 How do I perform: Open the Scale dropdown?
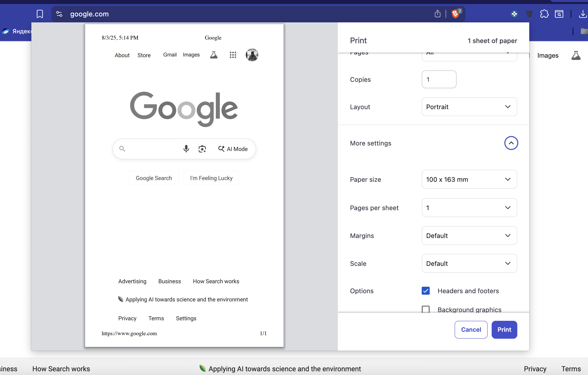[x=469, y=263]
